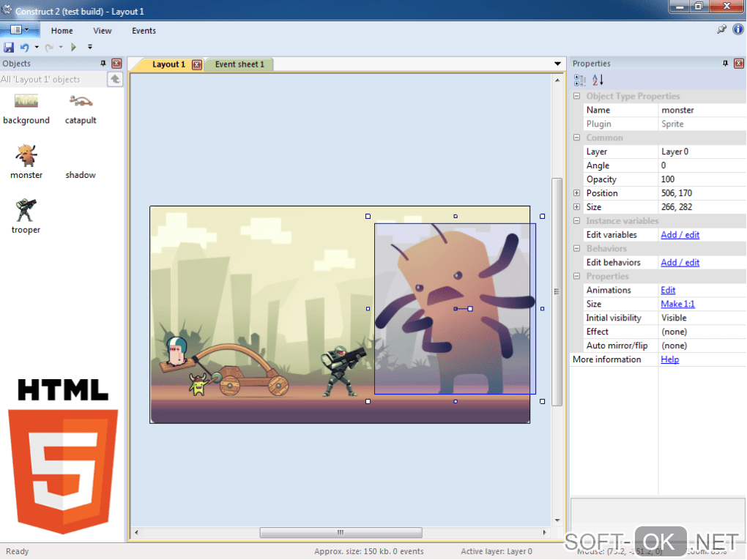The height and width of the screenshot is (560, 747).
Task: Collapse the Instance variables section
Action: pyautogui.click(x=577, y=221)
